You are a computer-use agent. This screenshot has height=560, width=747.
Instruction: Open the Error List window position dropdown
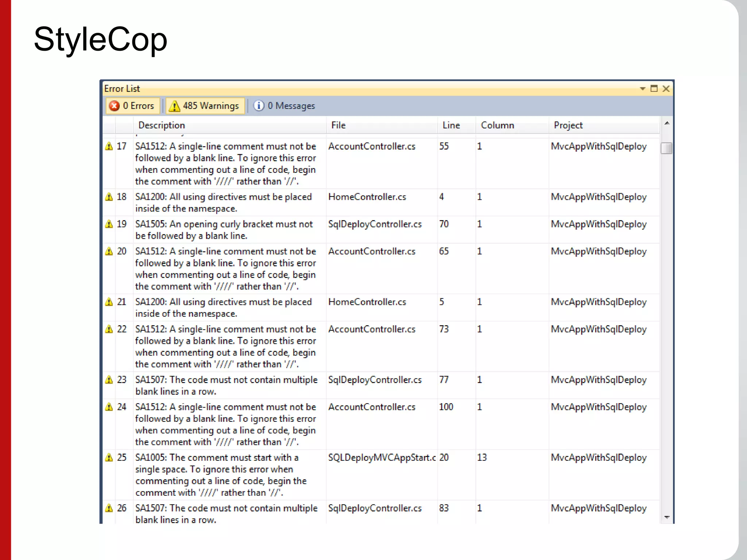point(642,89)
